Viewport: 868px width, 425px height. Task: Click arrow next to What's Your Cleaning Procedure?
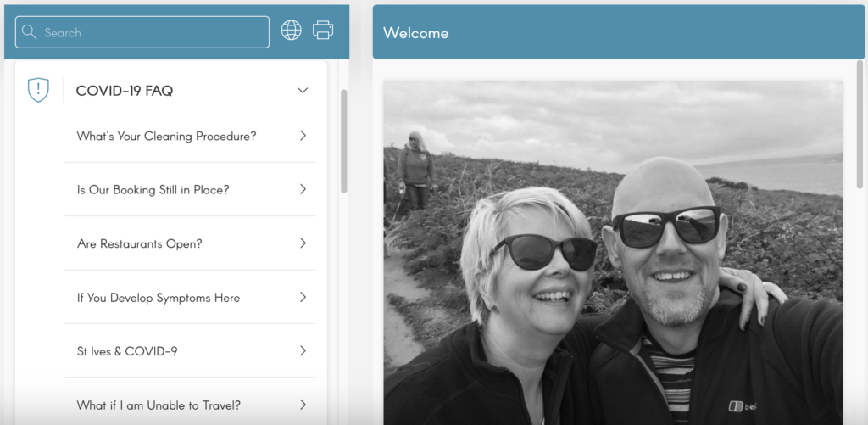pyautogui.click(x=303, y=136)
